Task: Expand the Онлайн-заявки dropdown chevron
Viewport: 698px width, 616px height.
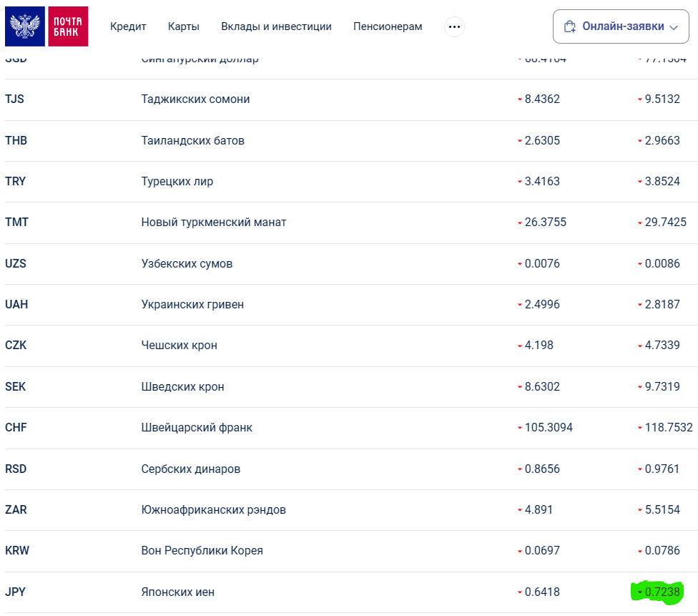Action: pos(673,27)
